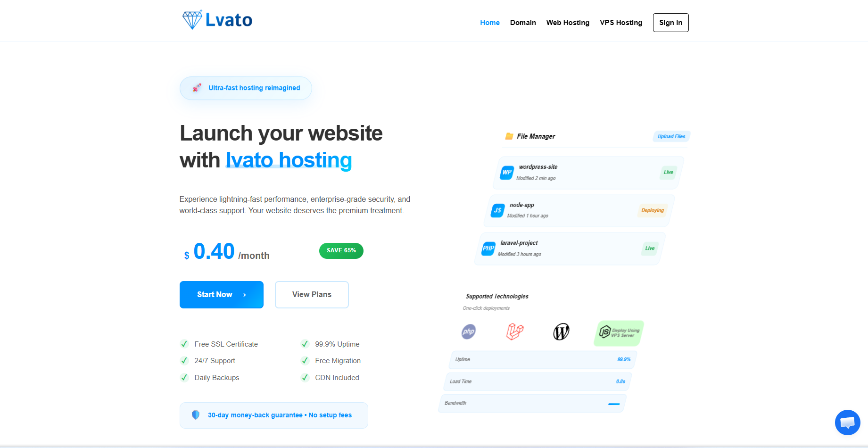This screenshot has height=448, width=868.
Task: Open the Web Hosting menu
Action: 568,22
